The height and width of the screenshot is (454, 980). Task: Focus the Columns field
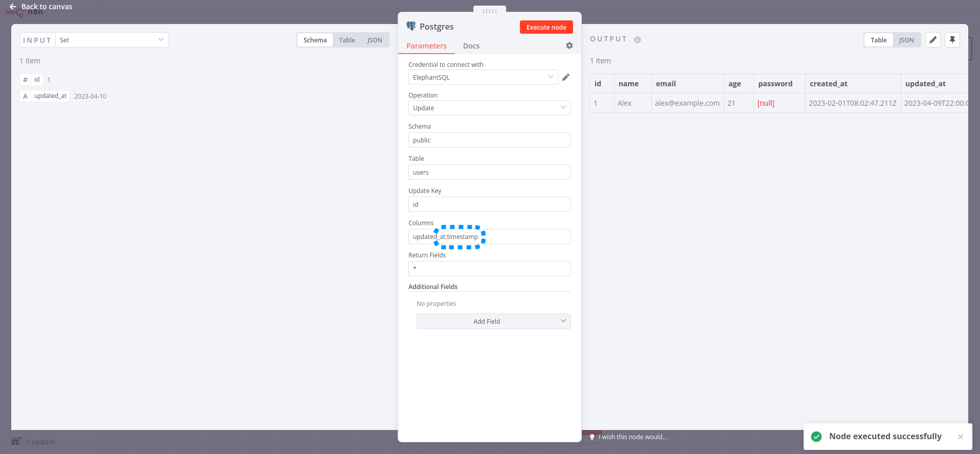pyautogui.click(x=490, y=236)
